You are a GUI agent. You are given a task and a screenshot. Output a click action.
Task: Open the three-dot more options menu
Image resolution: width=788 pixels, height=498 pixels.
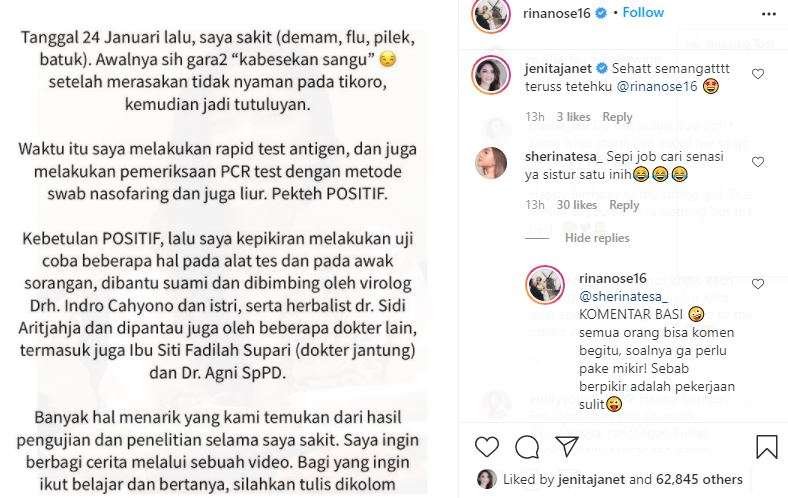tap(768, 14)
